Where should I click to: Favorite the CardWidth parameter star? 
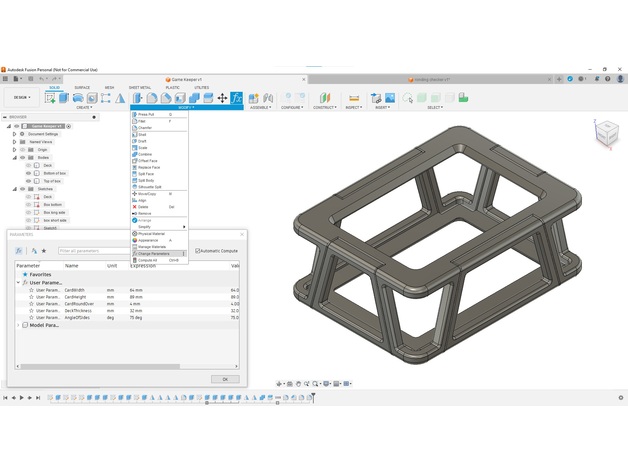(x=31, y=290)
